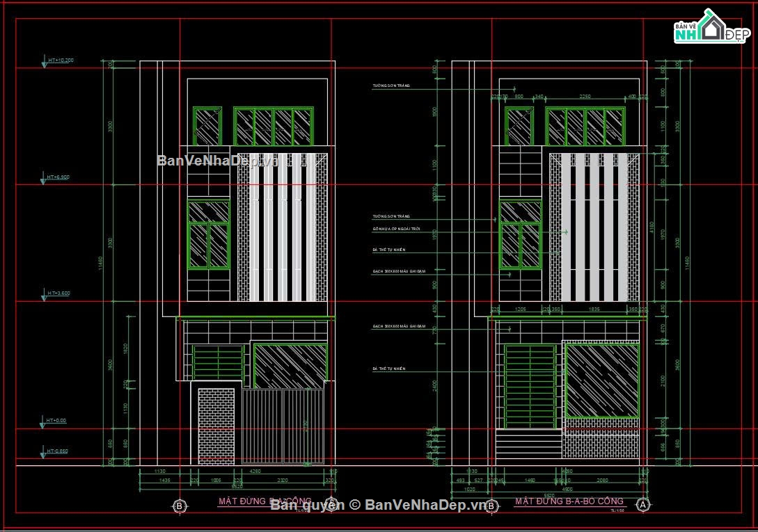Select the vertical-bar gate in left elevation

pos(283,426)
